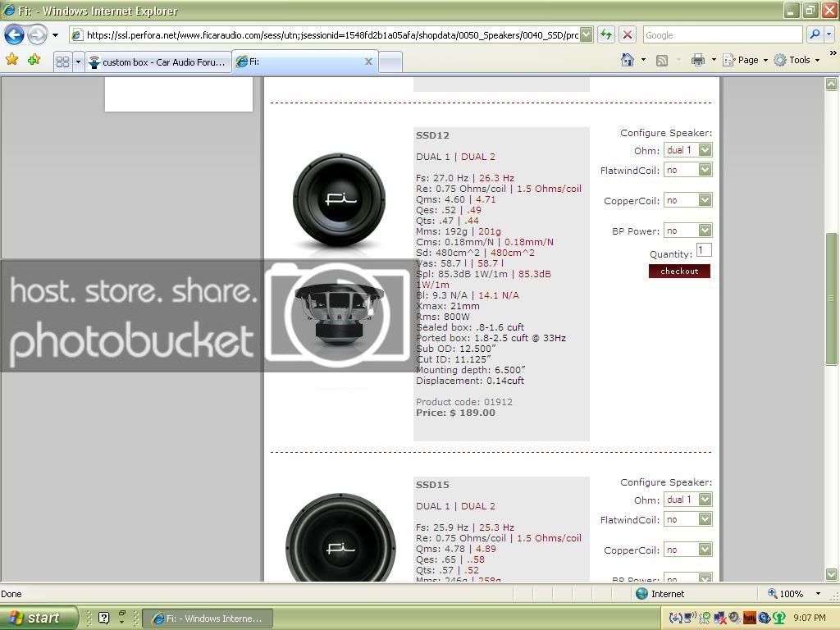Activate Fi: Windows Internet taskbar button
840x630 pixels.
coord(208,619)
